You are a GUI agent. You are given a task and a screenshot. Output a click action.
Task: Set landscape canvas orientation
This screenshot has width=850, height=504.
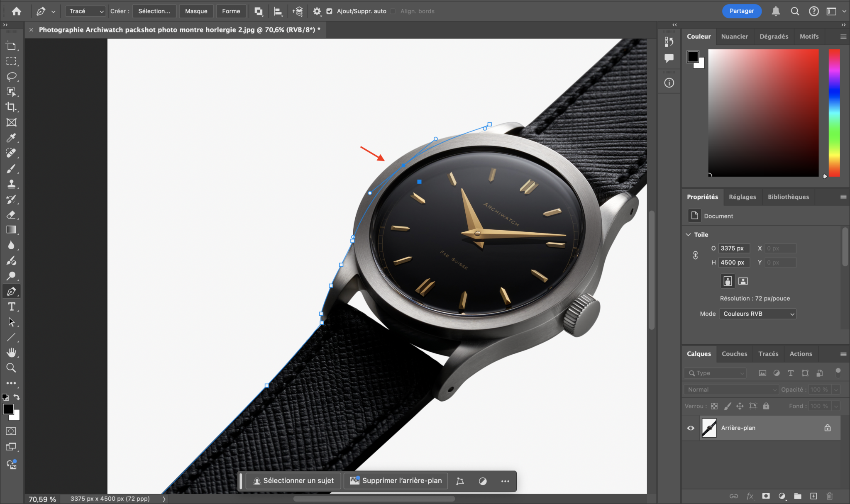pos(743,281)
